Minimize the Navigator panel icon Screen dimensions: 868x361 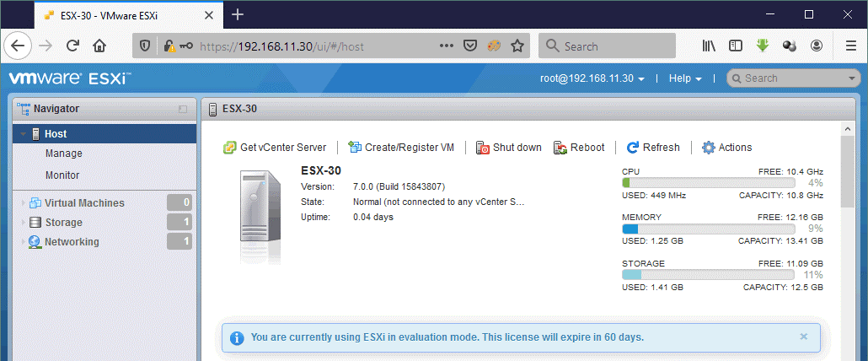(183, 109)
